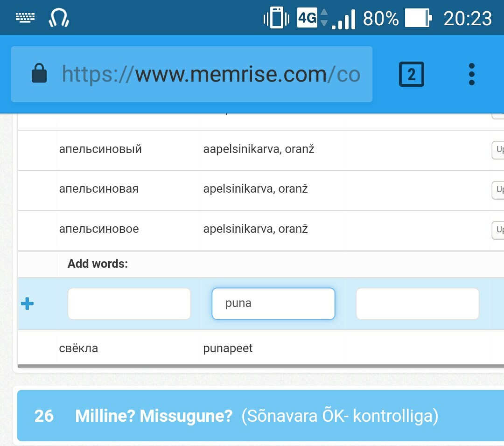
Task: Tap the headphones icon in status bar
Action: coord(59,18)
